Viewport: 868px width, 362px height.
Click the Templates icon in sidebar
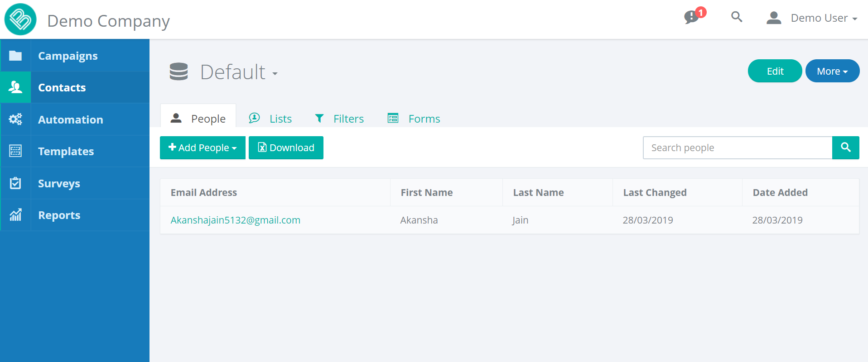pos(15,151)
